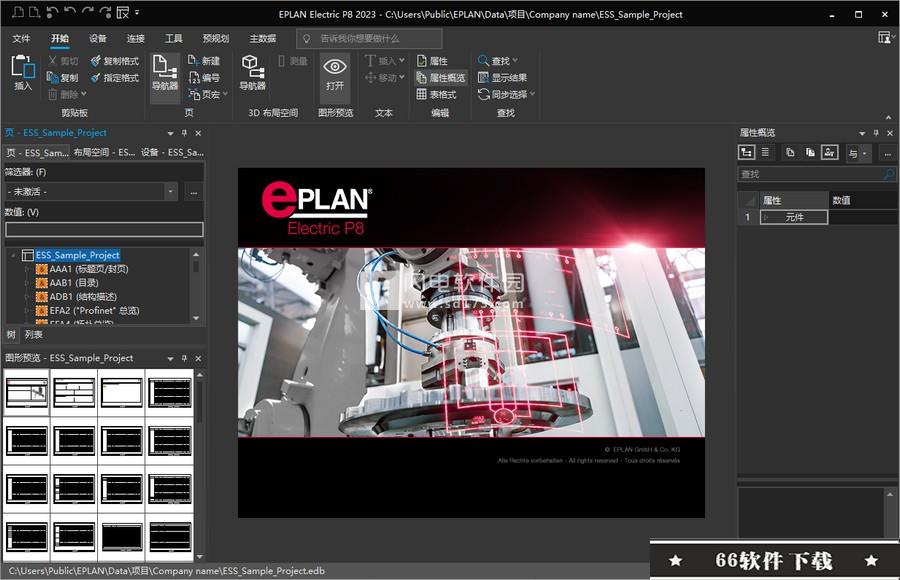Open the 查找 find dropdown in ribbon

[x=515, y=61]
